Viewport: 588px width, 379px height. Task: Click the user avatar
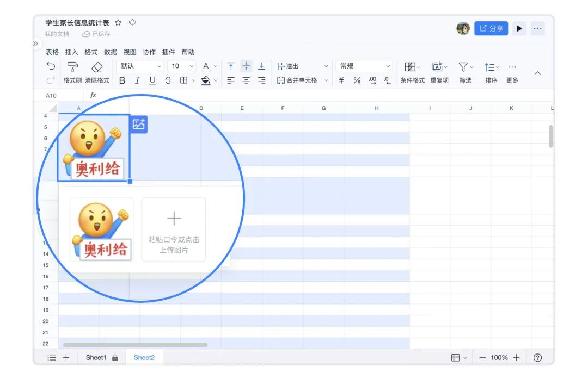pos(463,28)
